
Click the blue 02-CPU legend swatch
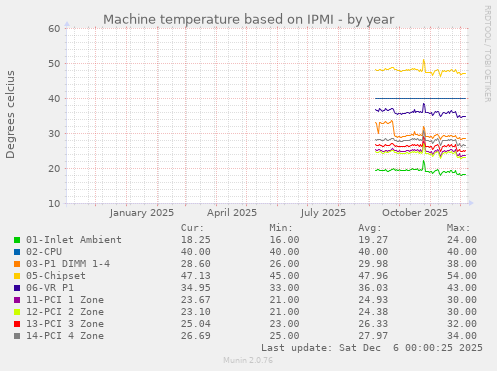click(17, 252)
